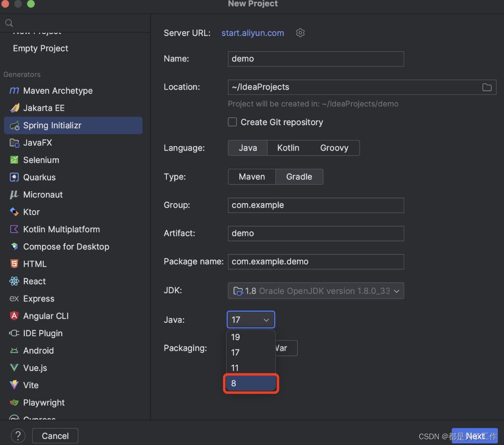Image resolution: width=504 pixels, height=445 pixels.
Task: Select the Angular CLI label
Action: click(x=46, y=316)
